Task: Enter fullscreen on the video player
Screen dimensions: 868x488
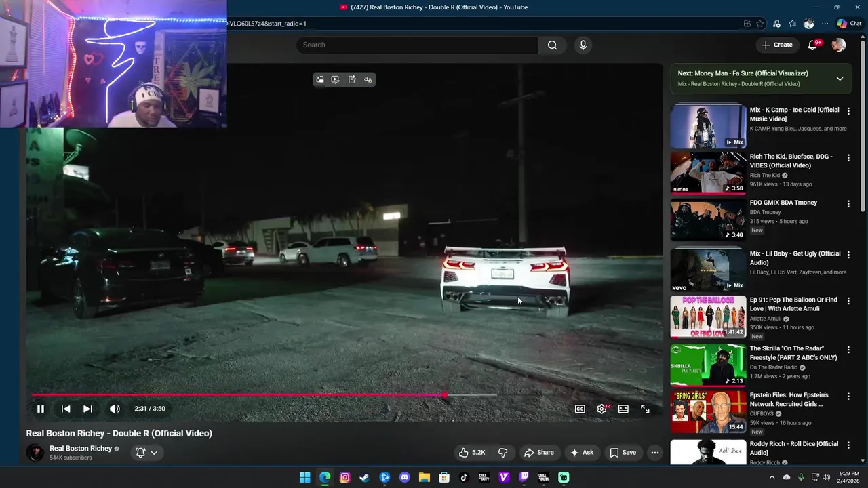Action: tap(645, 409)
